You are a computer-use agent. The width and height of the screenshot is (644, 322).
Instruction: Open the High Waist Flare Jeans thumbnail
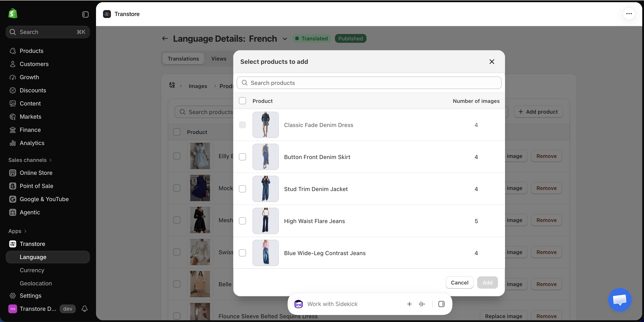tap(265, 221)
